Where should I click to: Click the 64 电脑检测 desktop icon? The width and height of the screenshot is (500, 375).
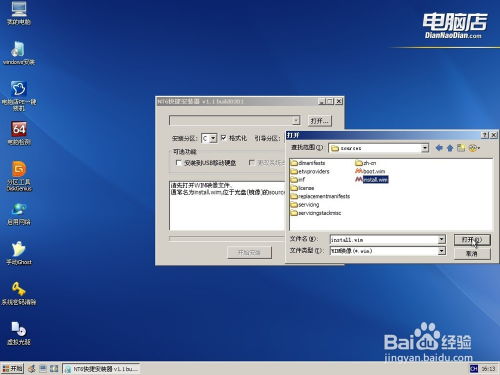coord(19,133)
